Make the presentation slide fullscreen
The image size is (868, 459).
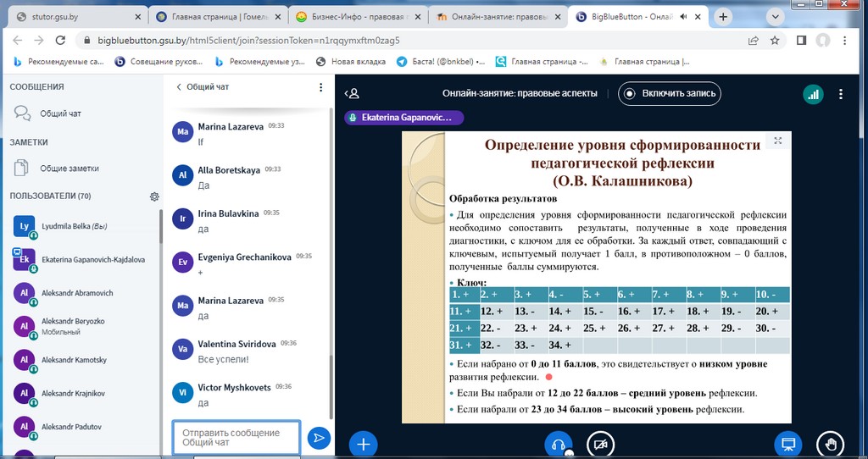(777, 141)
